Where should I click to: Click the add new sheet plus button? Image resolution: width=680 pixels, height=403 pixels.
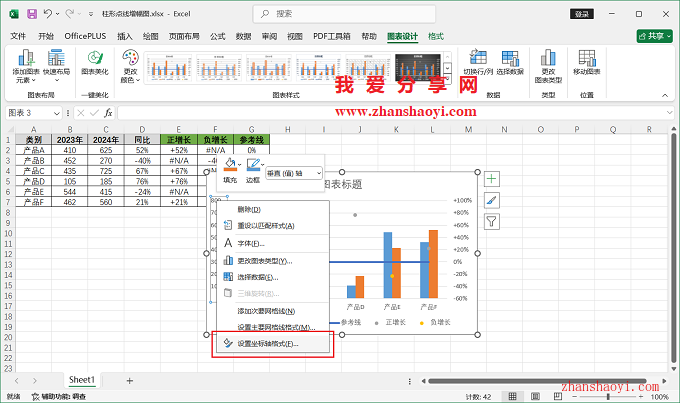(129, 381)
